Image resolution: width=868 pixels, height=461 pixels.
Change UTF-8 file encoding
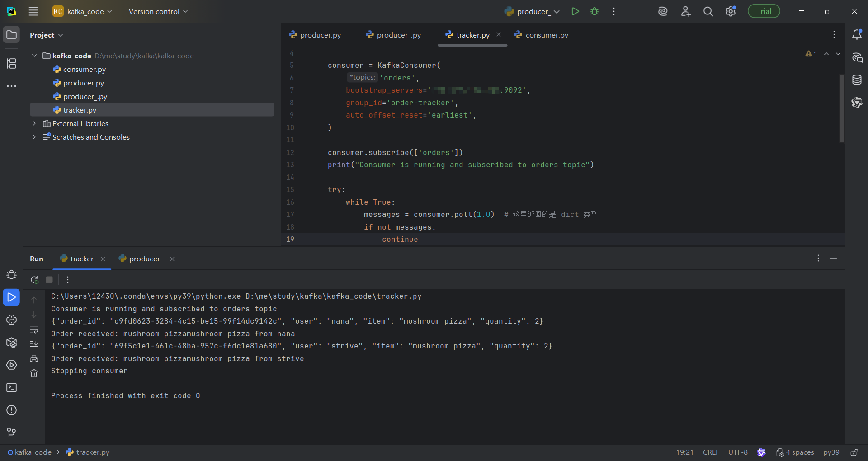738,452
